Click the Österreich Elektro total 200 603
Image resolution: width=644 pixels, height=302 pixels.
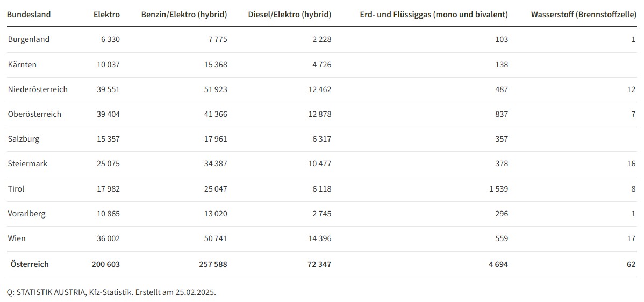[105, 264]
